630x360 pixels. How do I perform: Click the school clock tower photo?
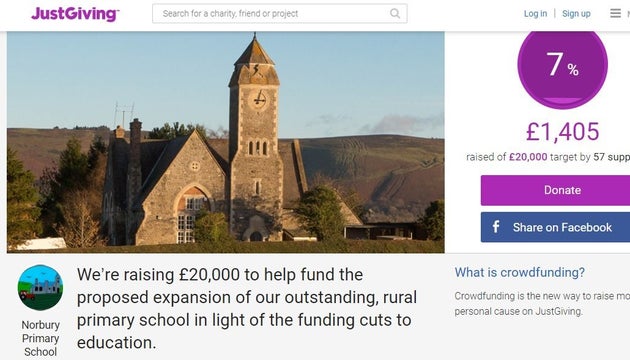coord(225,142)
